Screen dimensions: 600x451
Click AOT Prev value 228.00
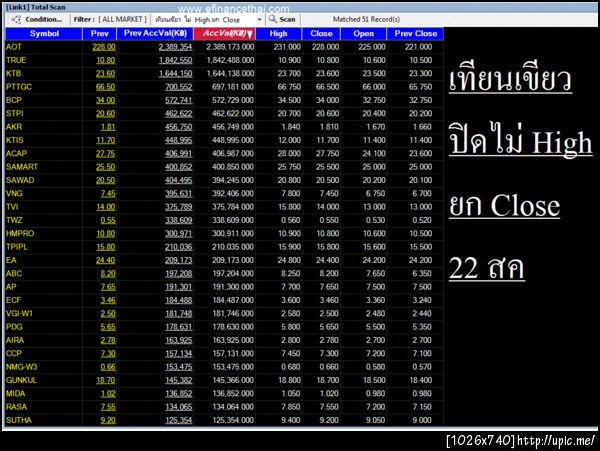coord(104,47)
